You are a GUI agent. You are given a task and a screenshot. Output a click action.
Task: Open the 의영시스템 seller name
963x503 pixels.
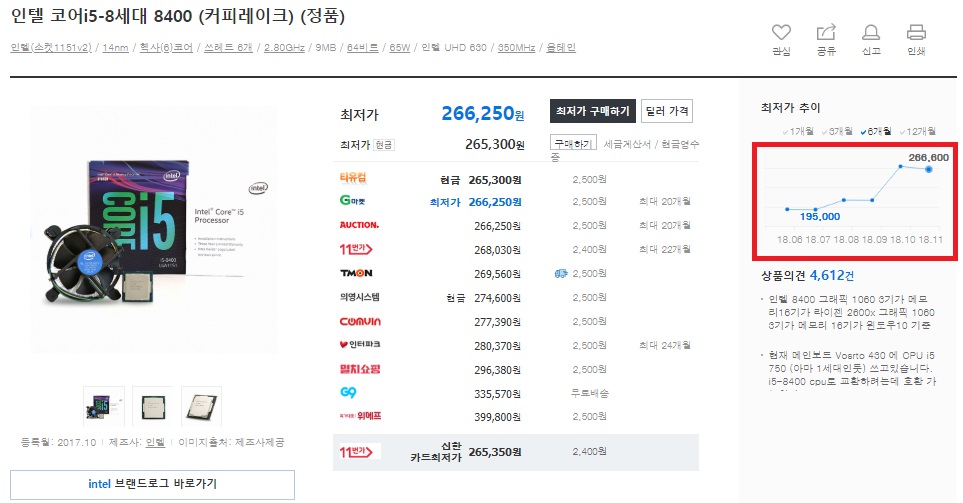360,297
